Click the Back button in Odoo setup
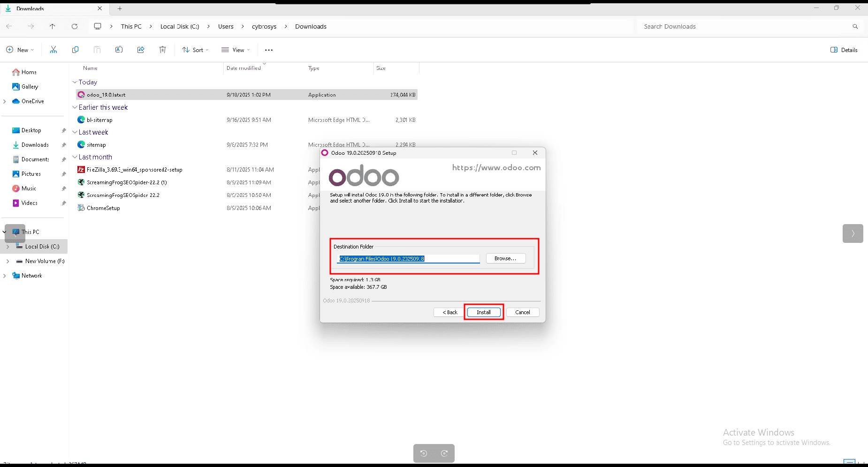 450,312
